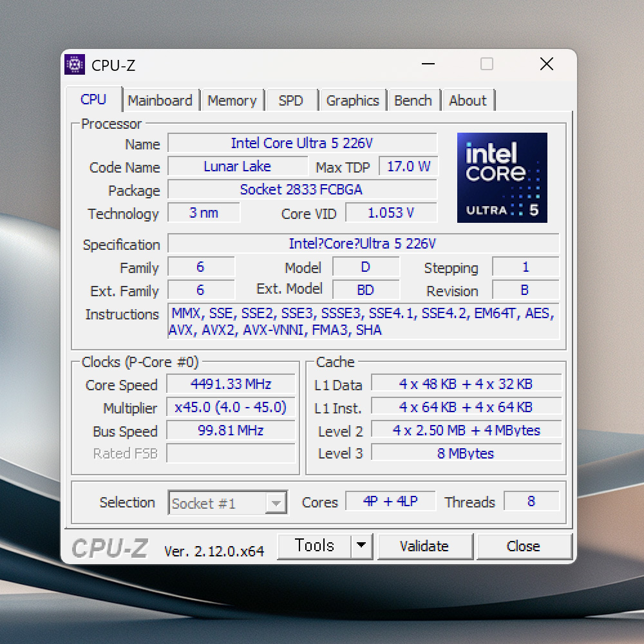This screenshot has height=644, width=644.
Task: Click the Core VID value 1.053 V
Action: 391,213
